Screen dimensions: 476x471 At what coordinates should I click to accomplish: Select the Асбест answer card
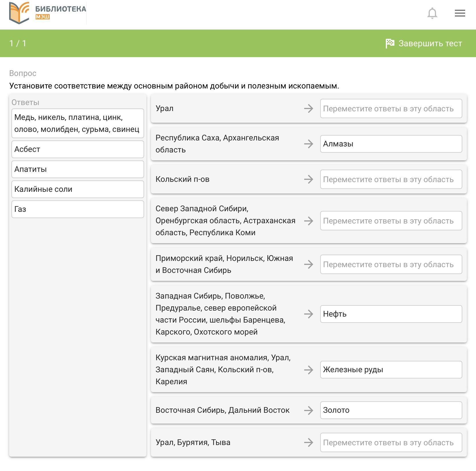coord(78,149)
